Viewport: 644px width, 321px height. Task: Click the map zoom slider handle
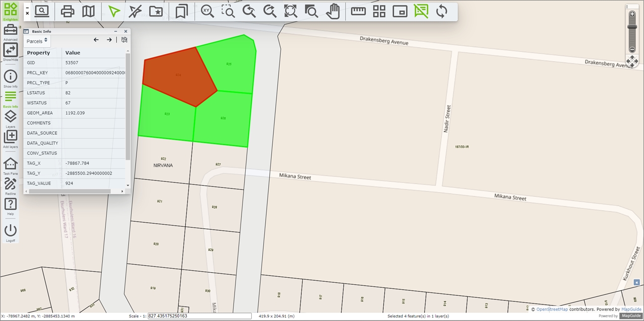632,26
